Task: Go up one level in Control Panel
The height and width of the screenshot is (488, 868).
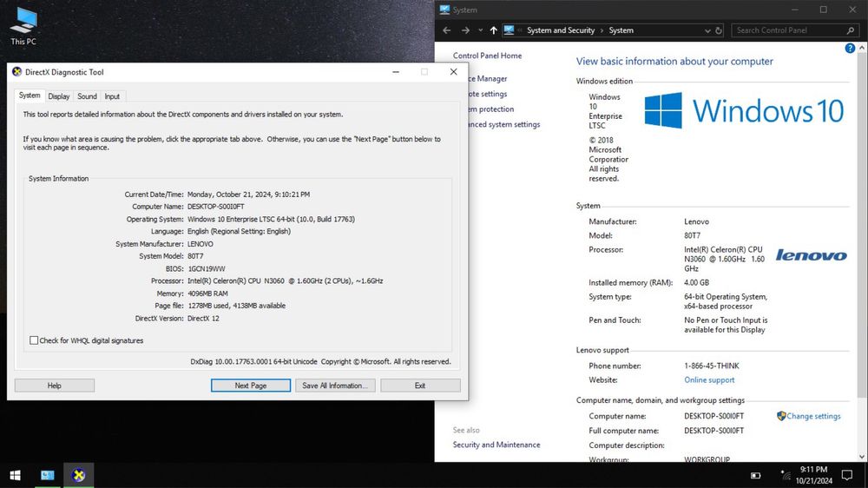Action: [x=493, y=30]
